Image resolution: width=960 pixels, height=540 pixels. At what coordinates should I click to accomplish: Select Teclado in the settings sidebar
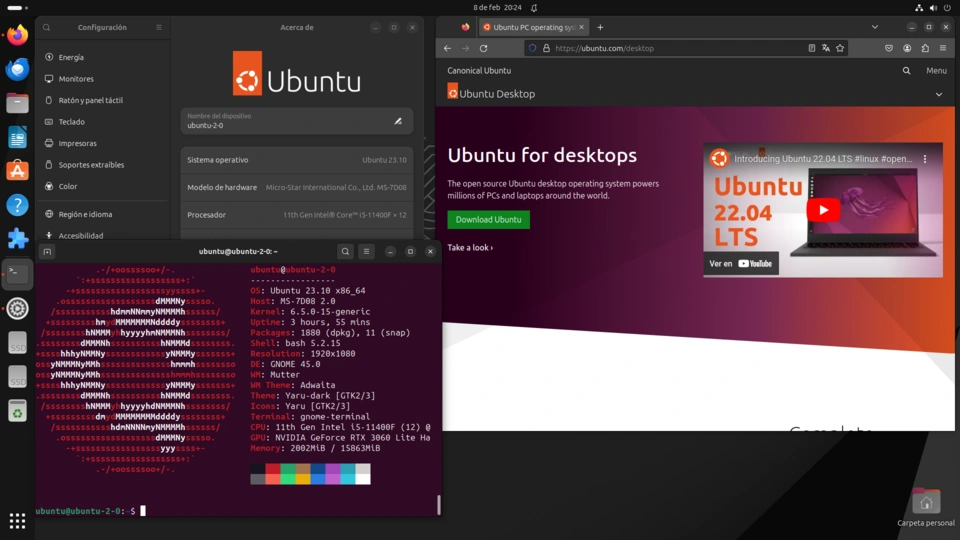pos(72,122)
